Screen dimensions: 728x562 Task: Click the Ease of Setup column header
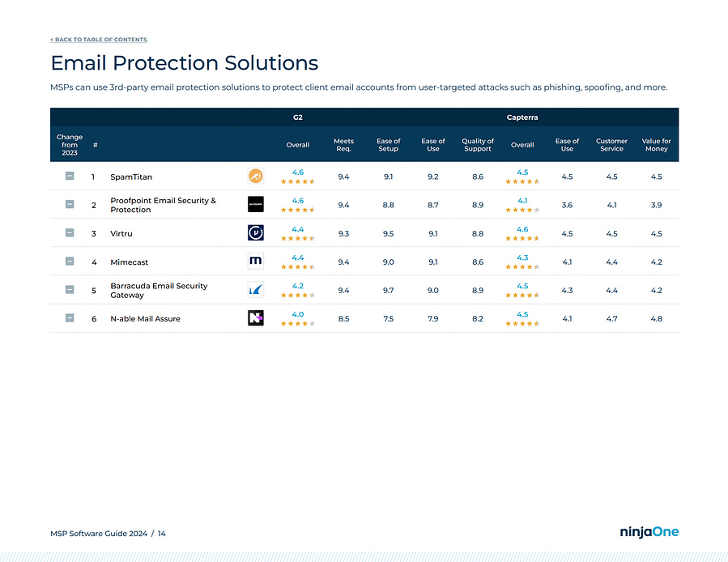point(388,145)
